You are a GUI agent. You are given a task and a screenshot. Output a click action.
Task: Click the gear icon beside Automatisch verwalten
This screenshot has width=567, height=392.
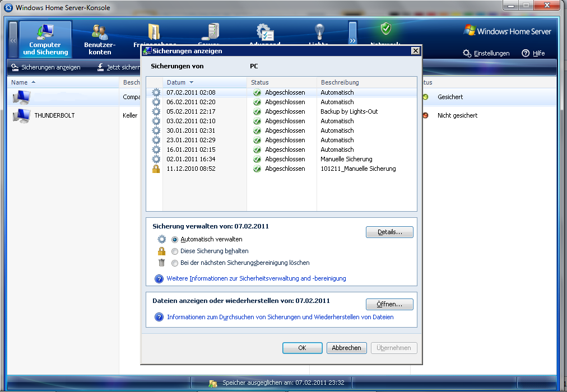coord(161,239)
